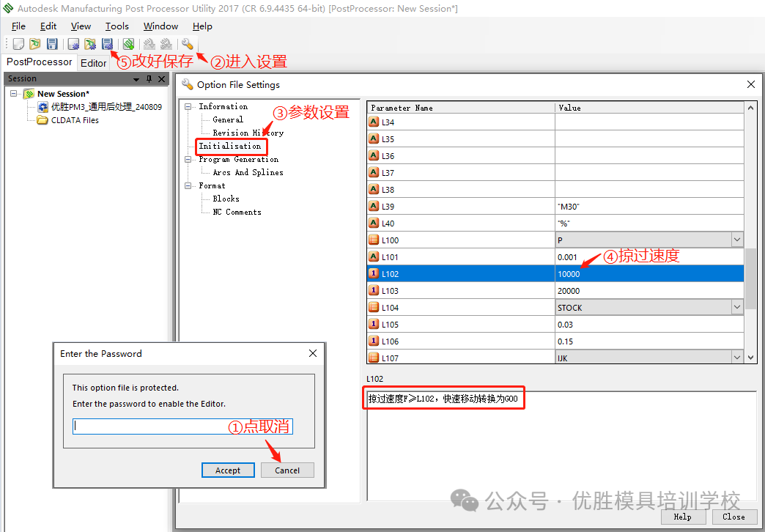Viewport: 765px width, 532px height.
Task: Click the New Session tree node icon
Action: (29, 94)
